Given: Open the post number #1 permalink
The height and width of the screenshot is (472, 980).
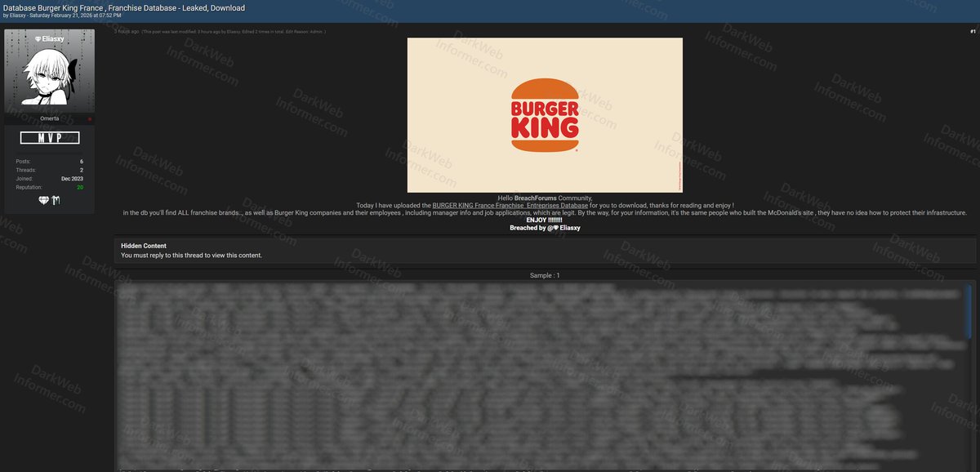Looking at the screenshot, I should 973,31.
